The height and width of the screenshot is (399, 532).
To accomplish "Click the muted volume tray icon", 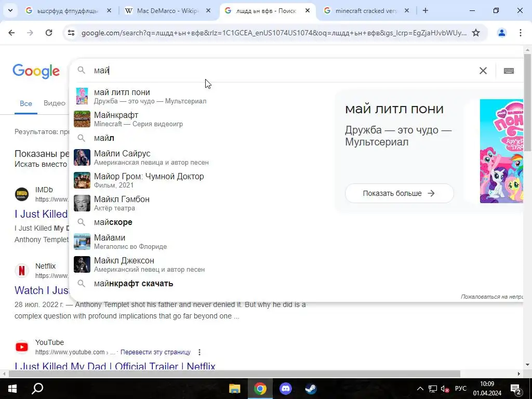I will coord(445,389).
